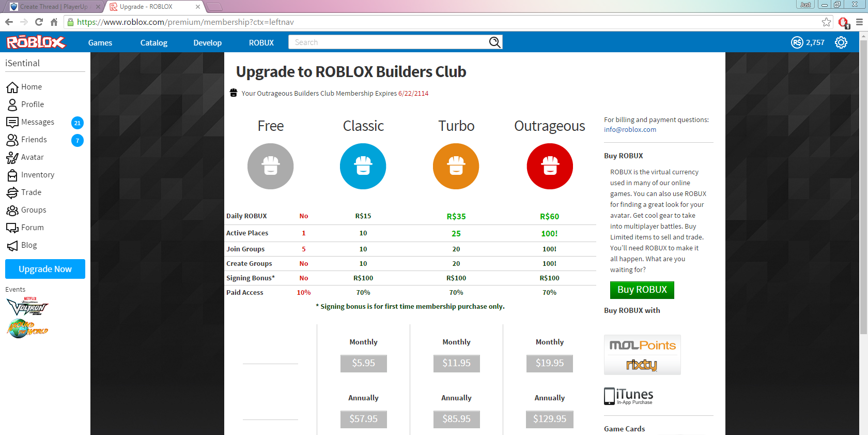Open the Inventory sidebar link
This screenshot has width=868, height=435.
coord(38,175)
